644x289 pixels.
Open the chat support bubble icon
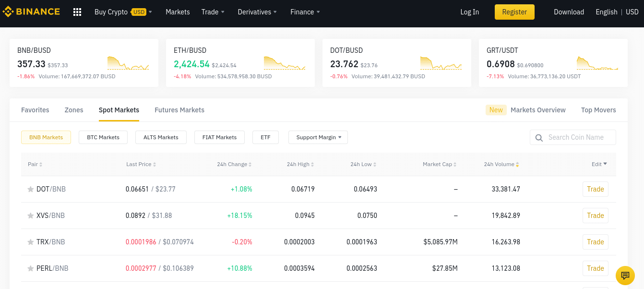(625, 276)
